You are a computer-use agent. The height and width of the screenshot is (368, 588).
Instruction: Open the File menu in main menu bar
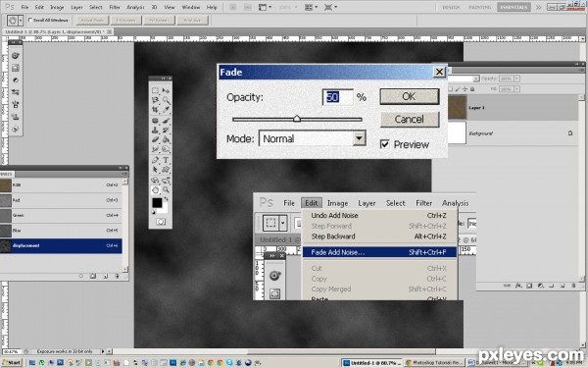(24, 7)
